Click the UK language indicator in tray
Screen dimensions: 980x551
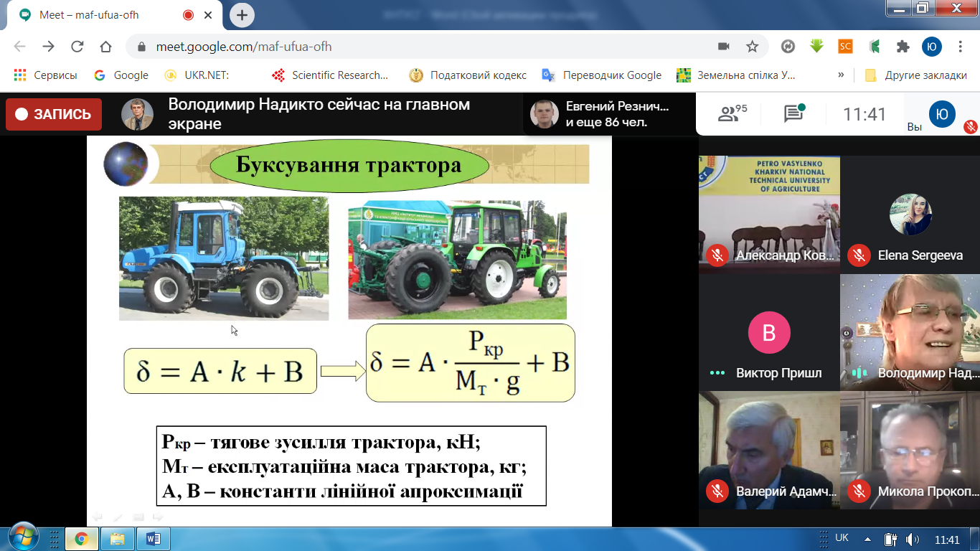click(x=842, y=538)
